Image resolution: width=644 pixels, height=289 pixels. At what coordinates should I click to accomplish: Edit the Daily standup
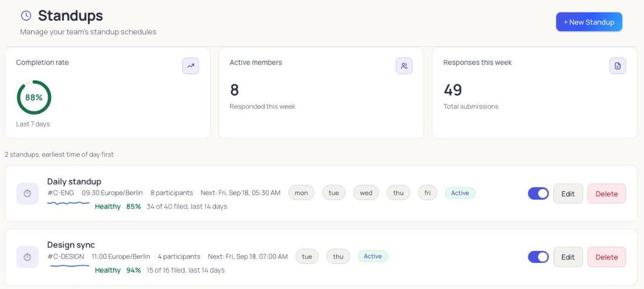point(568,194)
